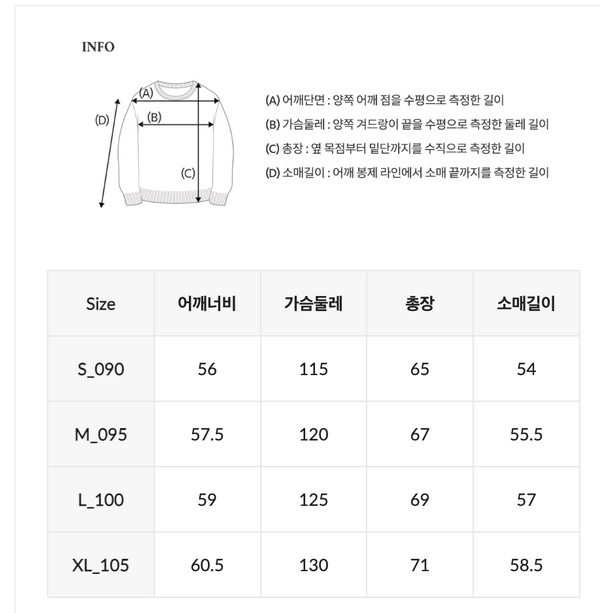Click the (D) label beside the sleeve
This screenshot has width=600, height=613.
click(x=101, y=120)
